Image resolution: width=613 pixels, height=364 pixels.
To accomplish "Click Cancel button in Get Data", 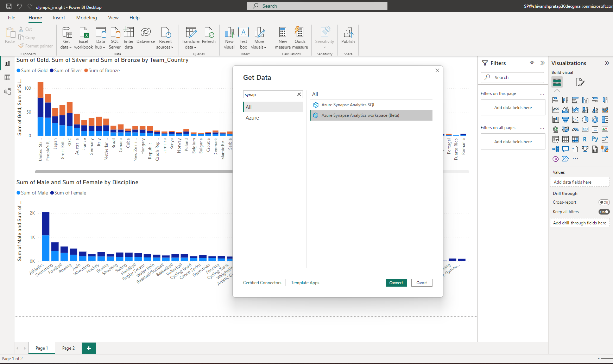I will [x=422, y=283].
